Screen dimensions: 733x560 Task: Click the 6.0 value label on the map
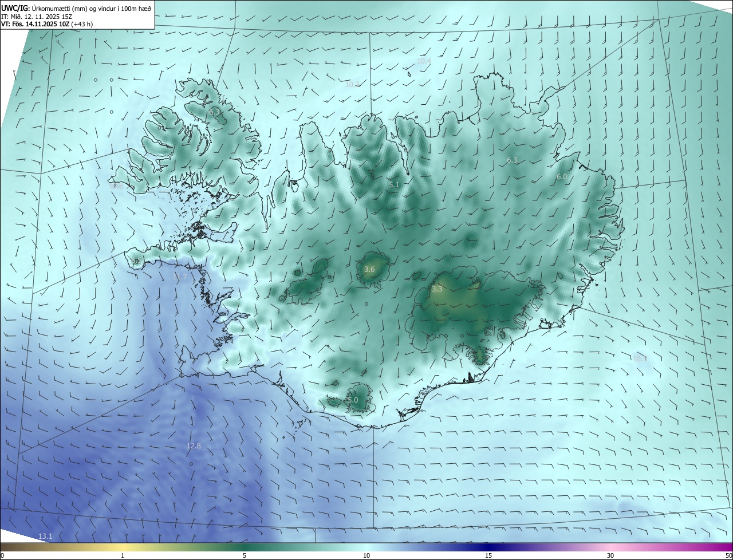[562, 177]
